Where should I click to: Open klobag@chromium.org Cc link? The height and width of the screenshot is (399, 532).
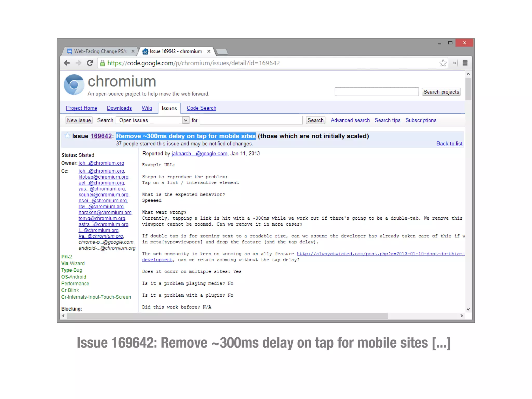(x=104, y=177)
